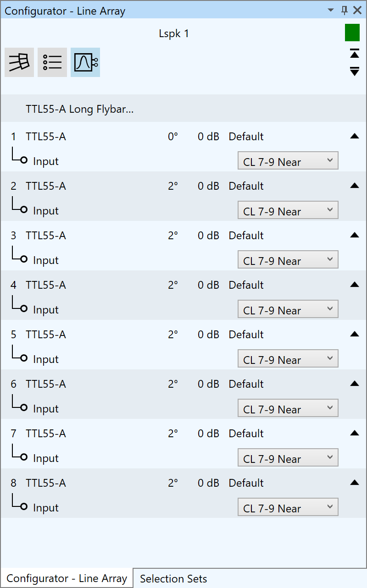Open the CL 7-9 Near dropdown for cabinet 4
Screen dimensions: 367x588
coord(288,309)
